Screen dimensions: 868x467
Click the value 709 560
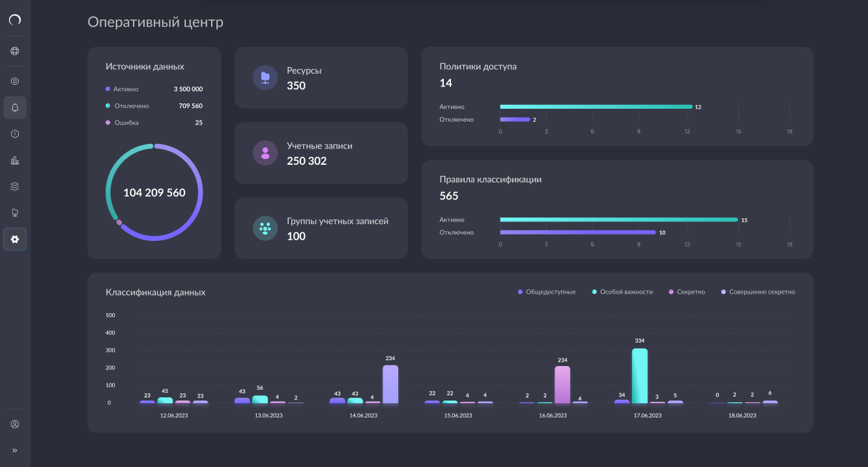tap(191, 106)
